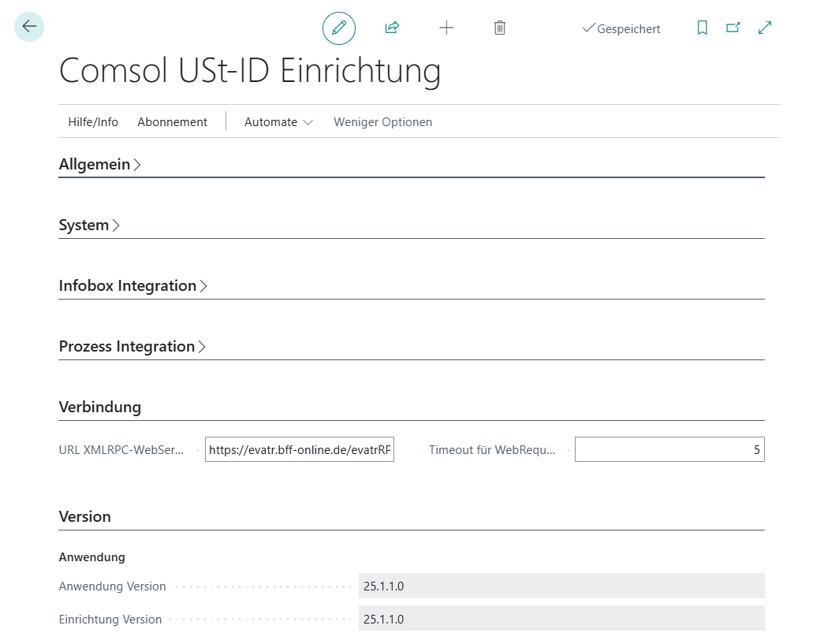The width and height of the screenshot is (839, 644).
Task: Delete record with trash icon
Action: 500,28
